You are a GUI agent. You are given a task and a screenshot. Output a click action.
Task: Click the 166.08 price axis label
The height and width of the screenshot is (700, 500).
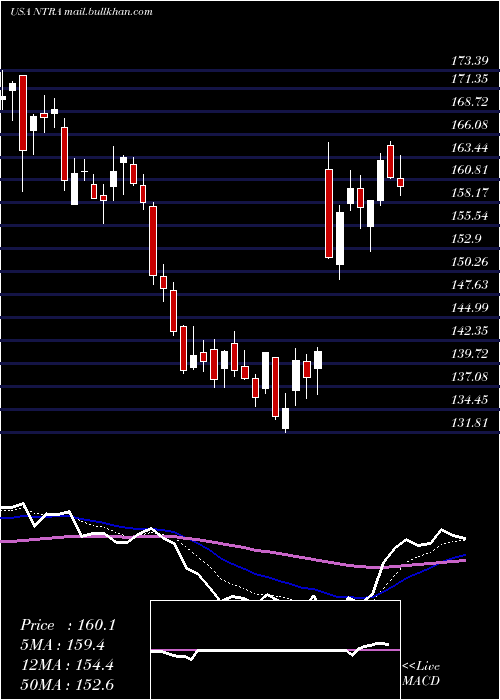pyautogui.click(x=470, y=124)
